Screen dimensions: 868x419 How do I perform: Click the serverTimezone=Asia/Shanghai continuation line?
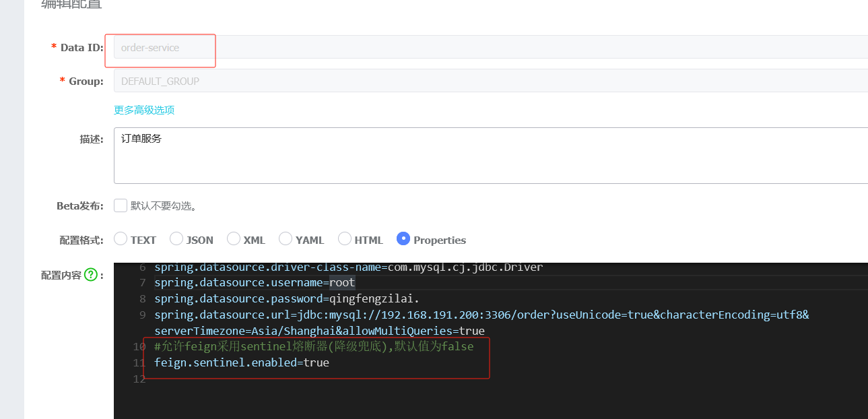[x=319, y=331]
